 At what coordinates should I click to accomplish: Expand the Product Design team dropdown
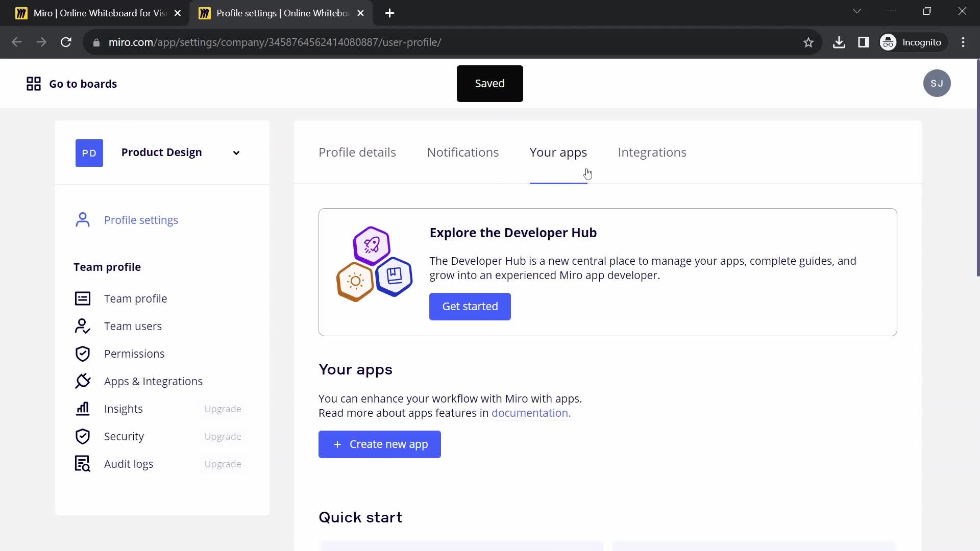coord(236,153)
